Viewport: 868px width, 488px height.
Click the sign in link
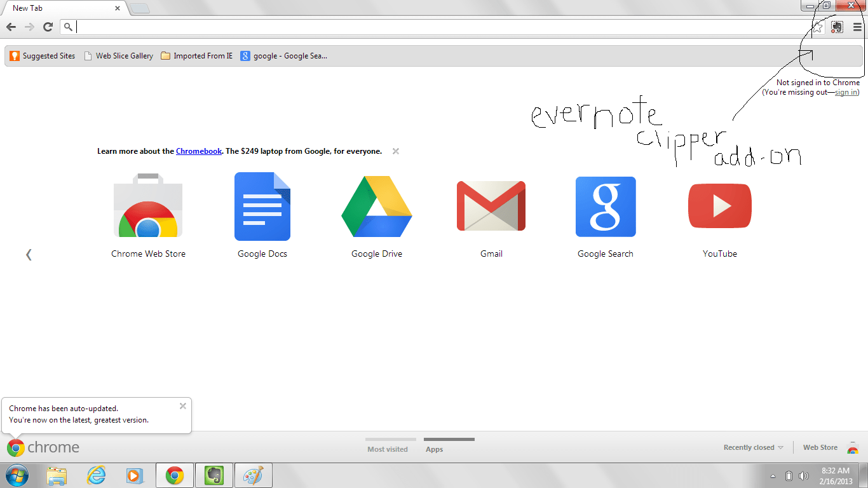pos(846,92)
